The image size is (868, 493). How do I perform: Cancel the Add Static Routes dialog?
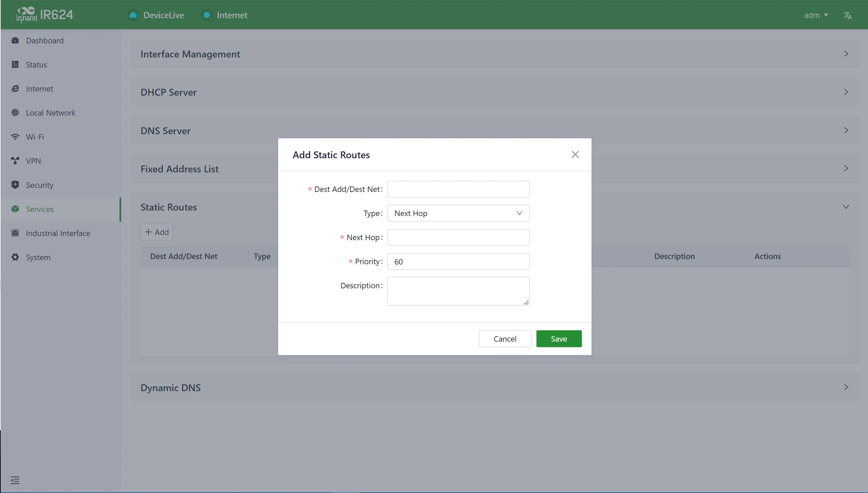(x=505, y=339)
